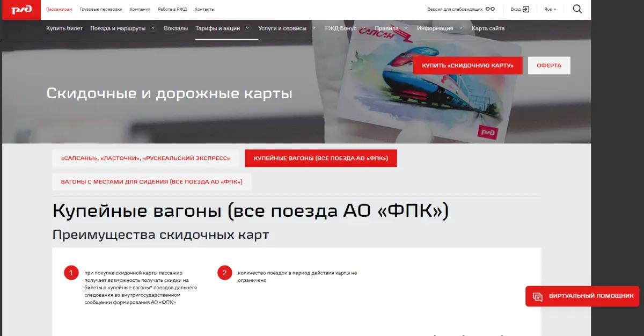Expand Тарифы и акции submenu arrow

pyautogui.click(x=247, y=28)
